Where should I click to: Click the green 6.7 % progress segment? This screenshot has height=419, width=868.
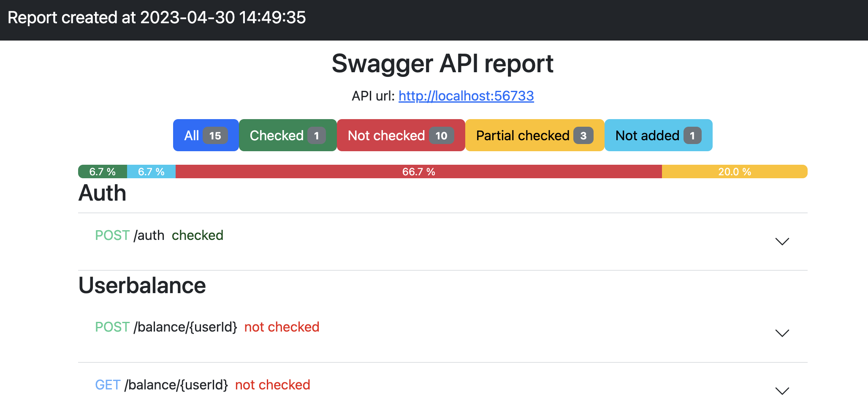click(x=103, y=172)
